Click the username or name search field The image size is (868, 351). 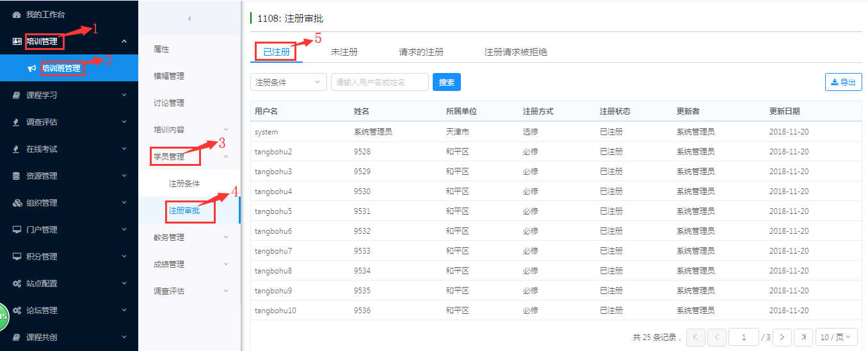point(380,82)
